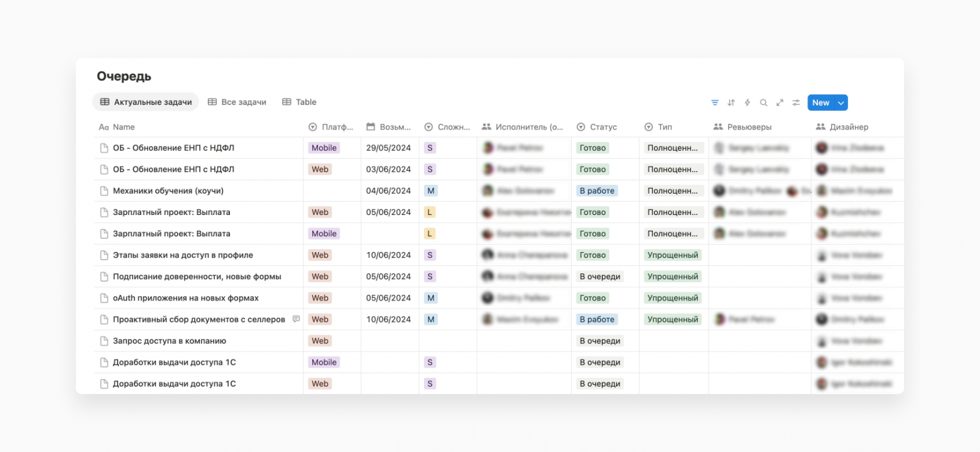Click the В работе status tag for Механики обучения
Viewport: 980px width, 452px height.
point(597,191)
